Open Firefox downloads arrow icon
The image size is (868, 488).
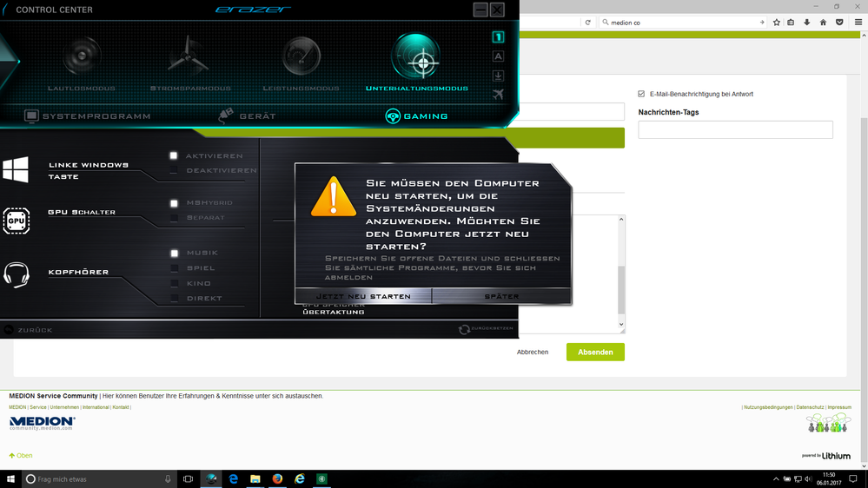pyautogui.click(x=807, y=23)
